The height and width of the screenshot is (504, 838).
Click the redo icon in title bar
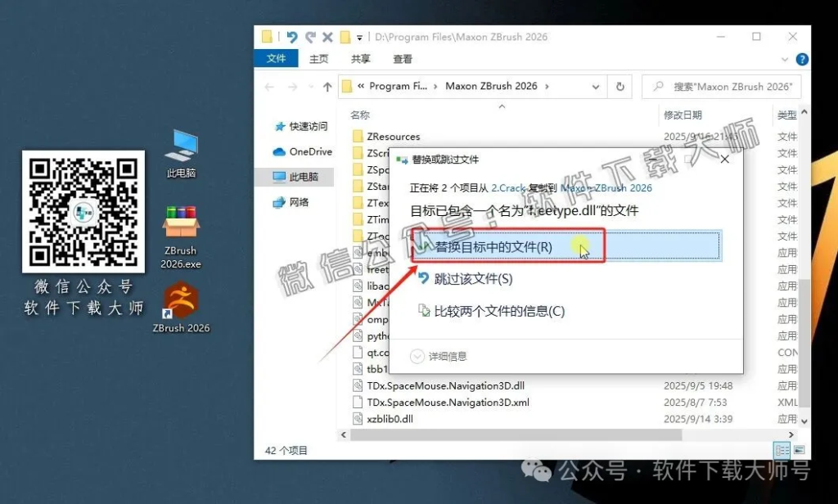(310, 37)
